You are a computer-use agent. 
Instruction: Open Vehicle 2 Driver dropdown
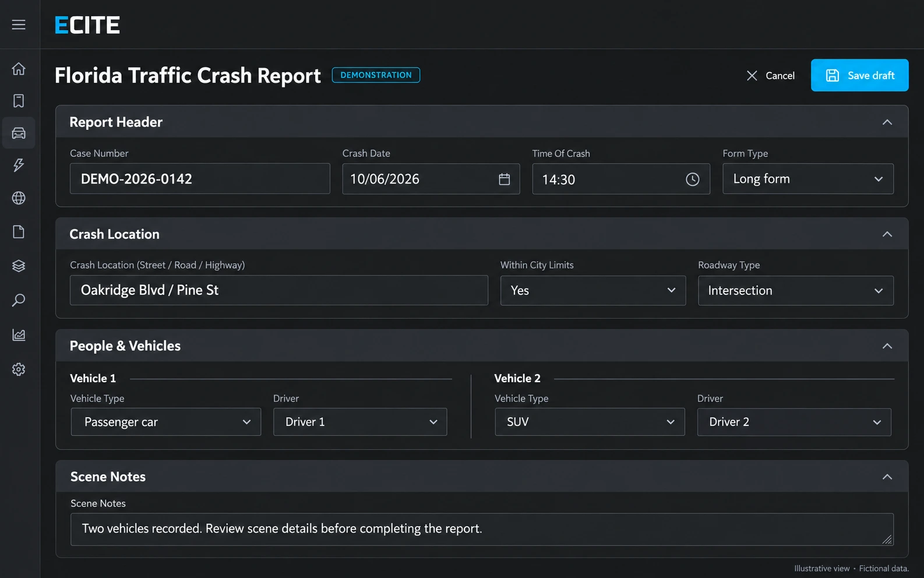click(794, 422)
